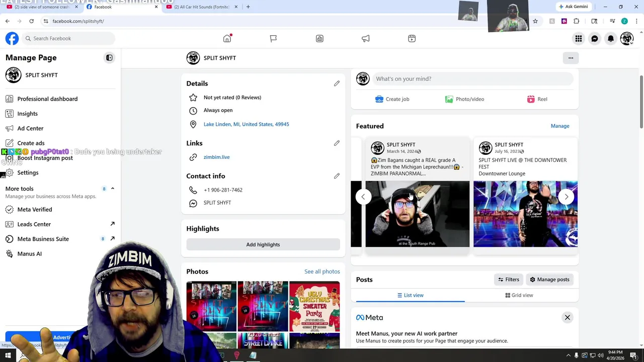Image resolution: width=644 pixels, height=362 pixels.
Task: Collapse the More tools section
Action: (x=112, y=189)
